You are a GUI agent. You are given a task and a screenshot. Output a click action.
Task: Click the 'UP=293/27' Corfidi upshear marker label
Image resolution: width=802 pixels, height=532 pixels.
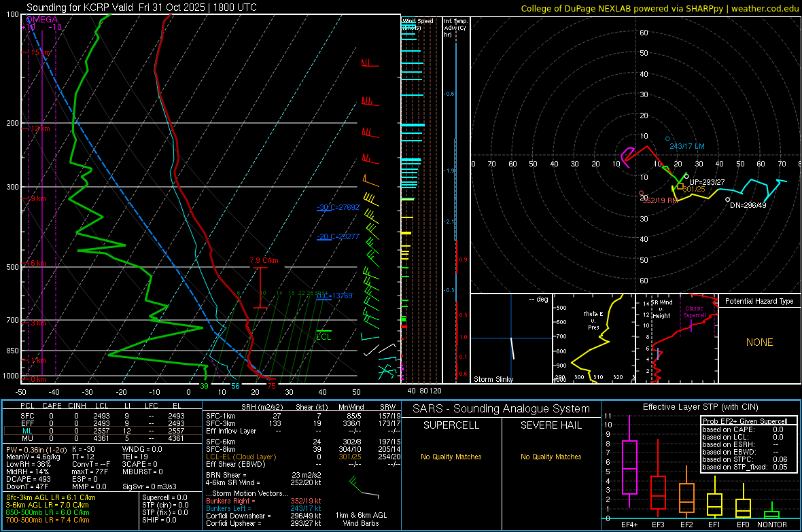click(x=707, y=182)
